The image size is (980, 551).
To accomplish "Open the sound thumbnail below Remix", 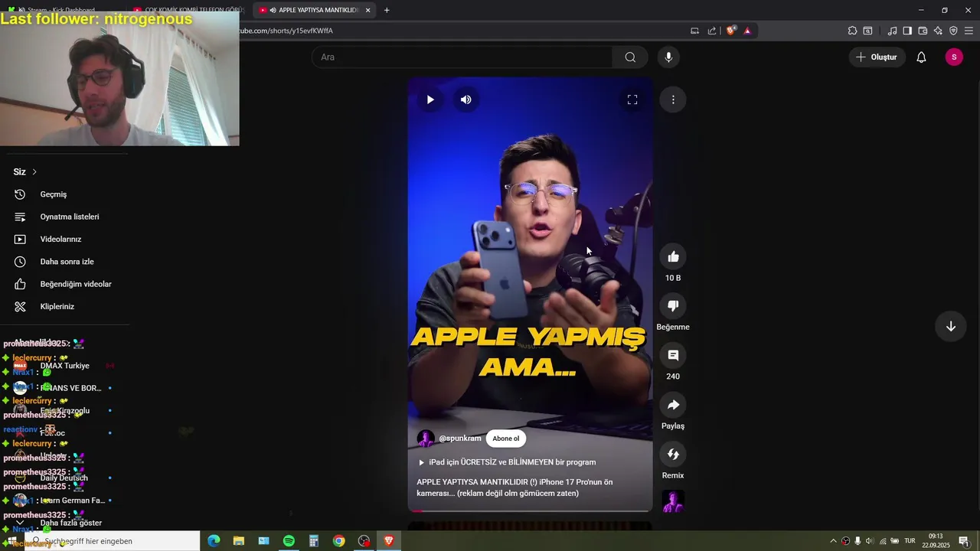I will point(673,501).
